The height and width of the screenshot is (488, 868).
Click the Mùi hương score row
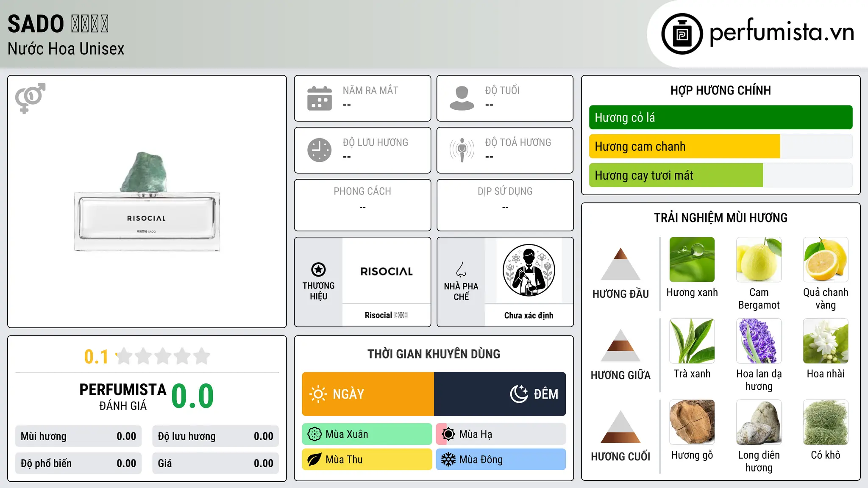coord(78,436)
